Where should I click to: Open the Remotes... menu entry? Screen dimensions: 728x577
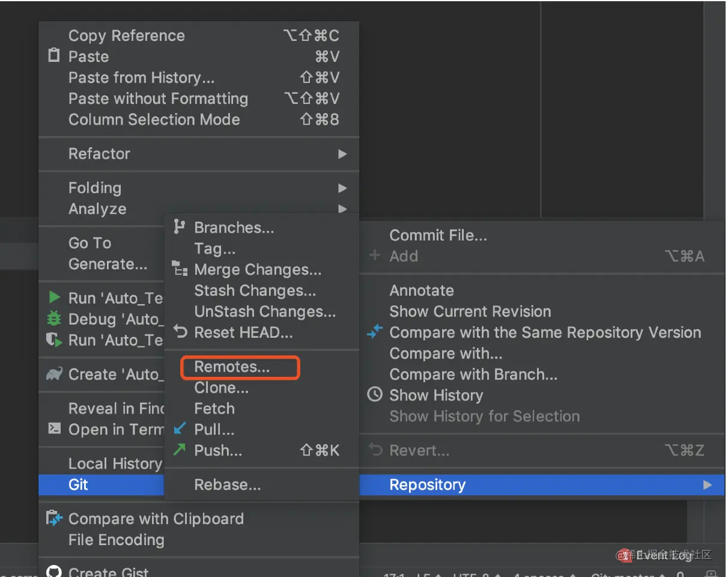[x=232, y=367]
